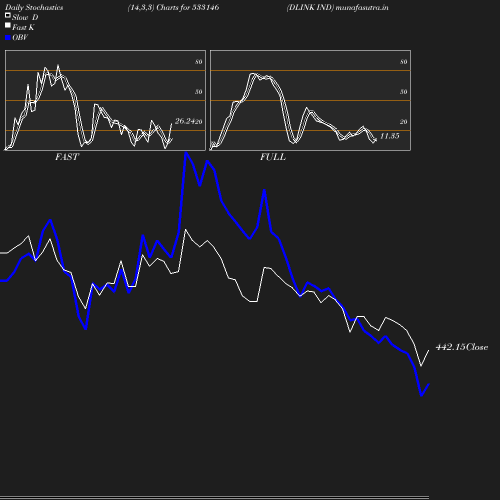The height and width of the screenshot is (500, 500).
Task: Click '(14,3,3) Charts for 533146' heading
Action: (x=173, y=8)
